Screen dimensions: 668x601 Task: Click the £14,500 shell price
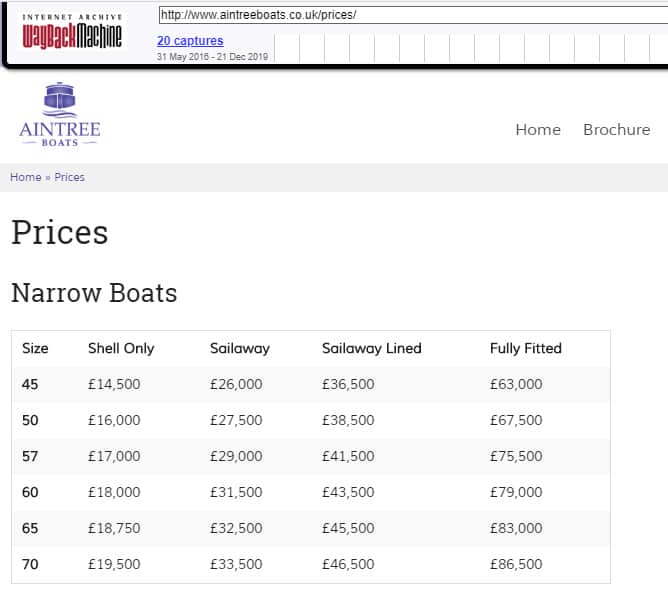[x=114, y=384]
